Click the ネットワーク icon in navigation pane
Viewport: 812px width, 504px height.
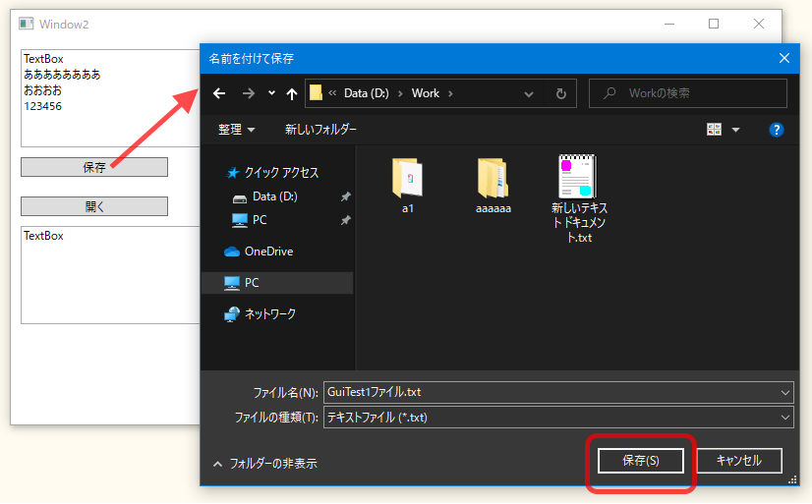coord(232,314)
